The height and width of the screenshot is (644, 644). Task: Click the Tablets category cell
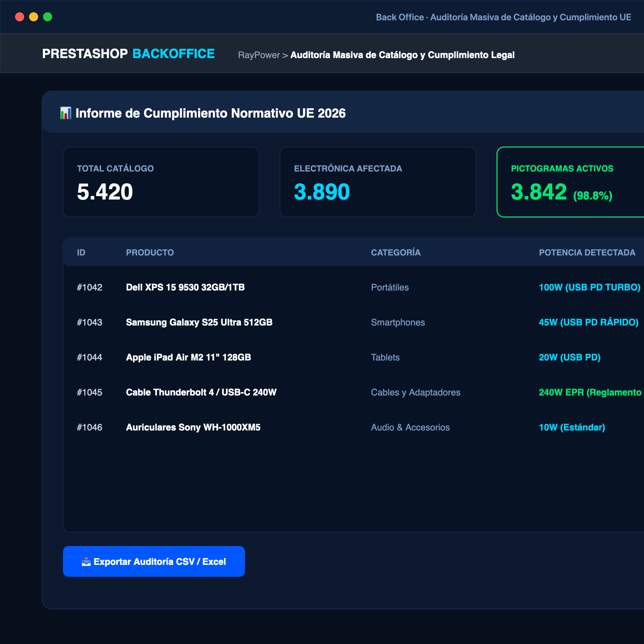(x=386, y=357)
